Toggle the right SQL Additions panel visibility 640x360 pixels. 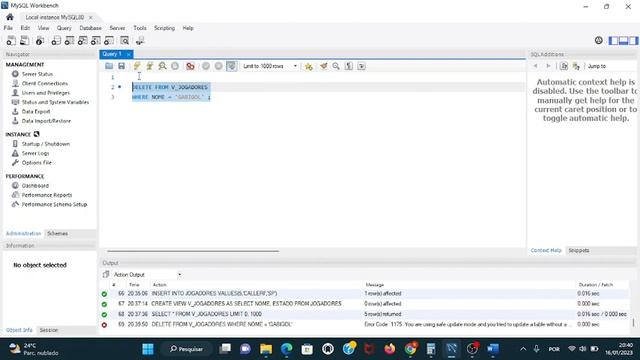click(633, 40)
